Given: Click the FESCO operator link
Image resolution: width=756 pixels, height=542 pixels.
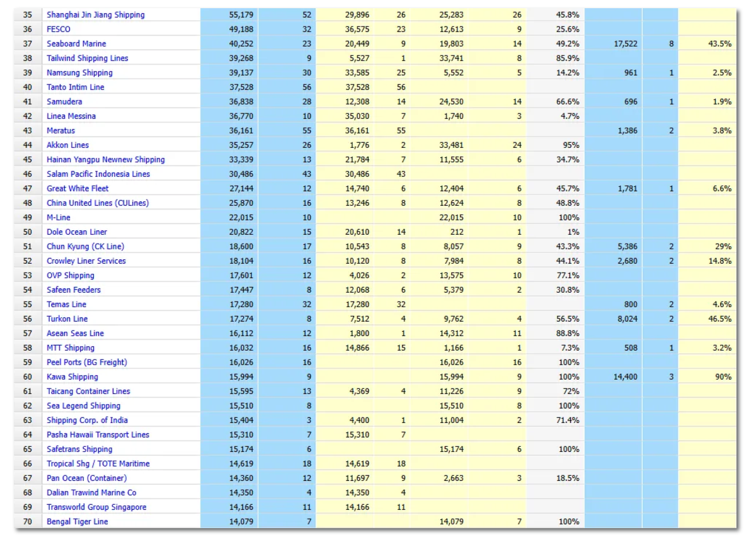Looking at the screenshot, I should coord(59,29).
